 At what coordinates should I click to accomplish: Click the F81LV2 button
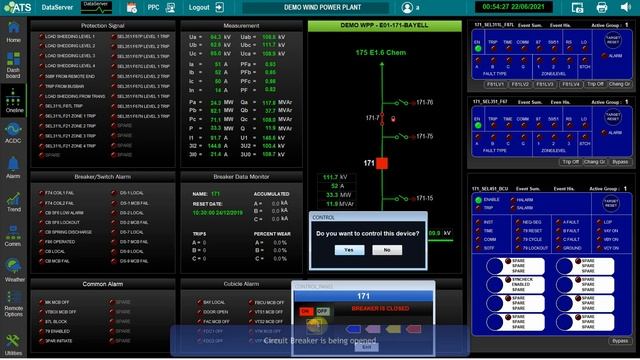[x=520, y=84]
